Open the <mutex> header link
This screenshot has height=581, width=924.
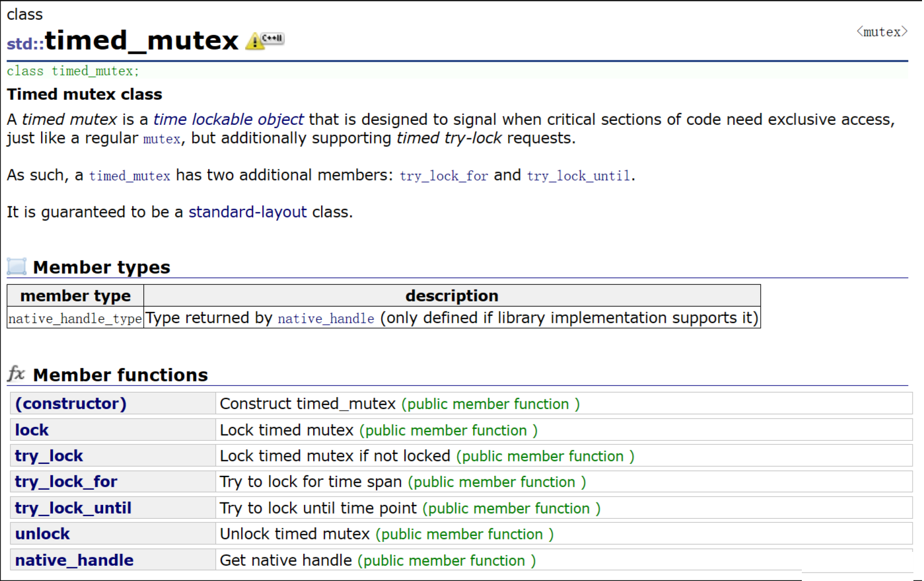click(882, 32)
